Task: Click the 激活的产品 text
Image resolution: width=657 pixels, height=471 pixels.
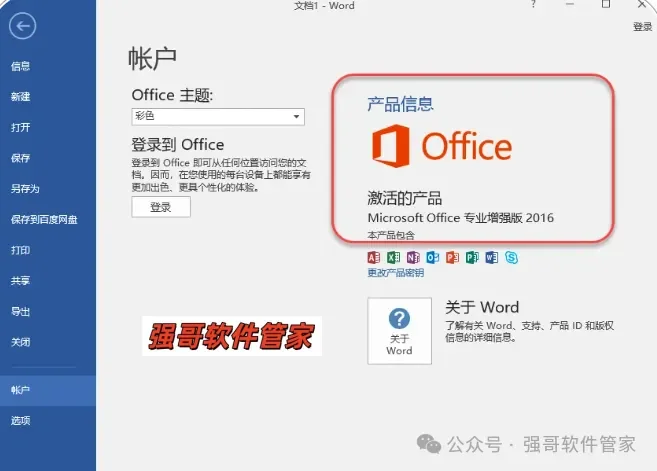Action: 405,198
